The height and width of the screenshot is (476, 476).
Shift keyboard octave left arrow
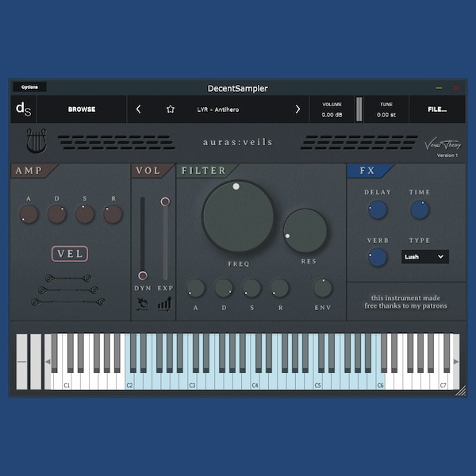pyautogui.click(x=48, y=362)
